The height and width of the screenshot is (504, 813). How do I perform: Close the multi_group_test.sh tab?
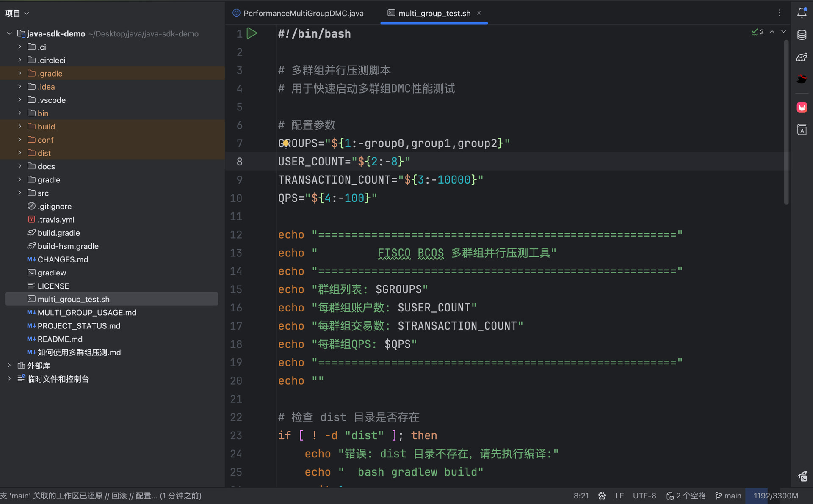coord(479,13)
